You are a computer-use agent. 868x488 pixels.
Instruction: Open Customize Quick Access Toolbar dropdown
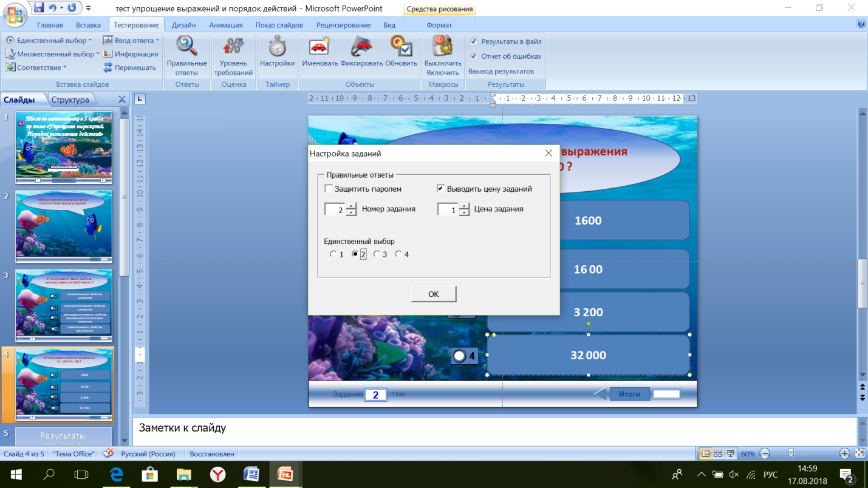click(89, 8)
